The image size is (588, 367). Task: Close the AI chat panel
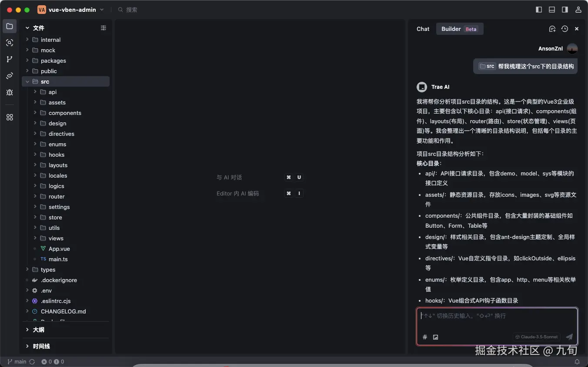point(577,29)
